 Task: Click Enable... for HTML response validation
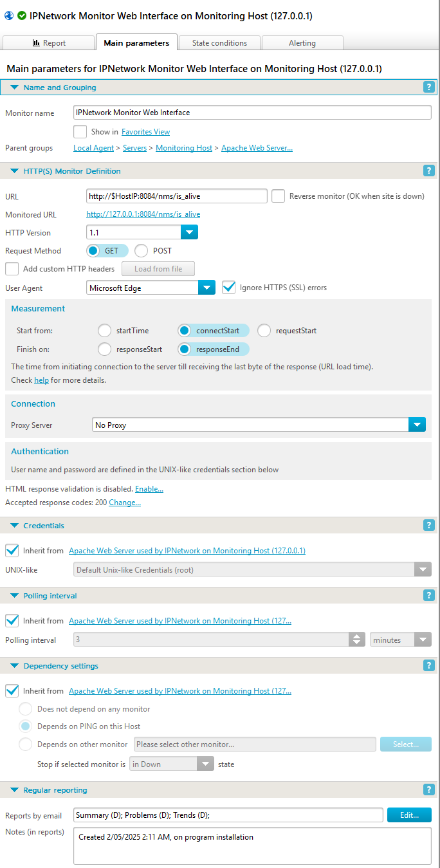click(x=149, y=489)
